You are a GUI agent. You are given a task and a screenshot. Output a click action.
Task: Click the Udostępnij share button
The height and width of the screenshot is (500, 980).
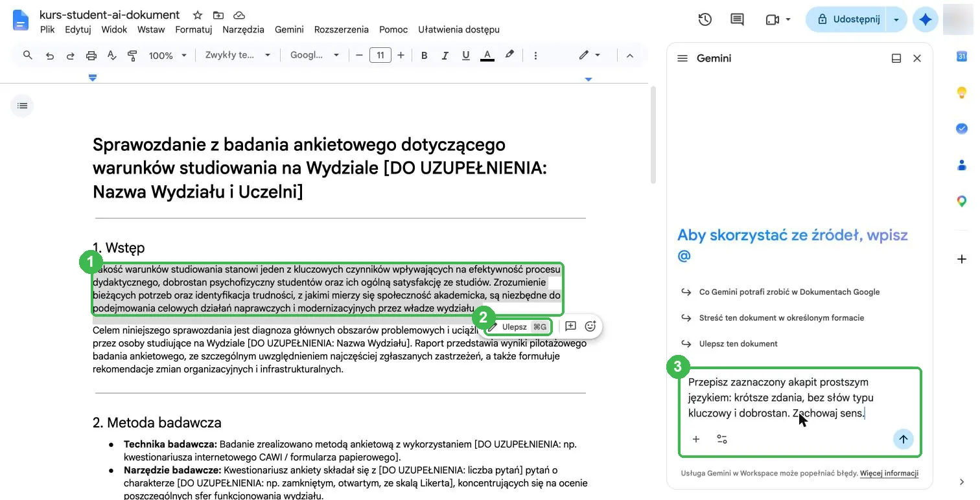[847, 19]
